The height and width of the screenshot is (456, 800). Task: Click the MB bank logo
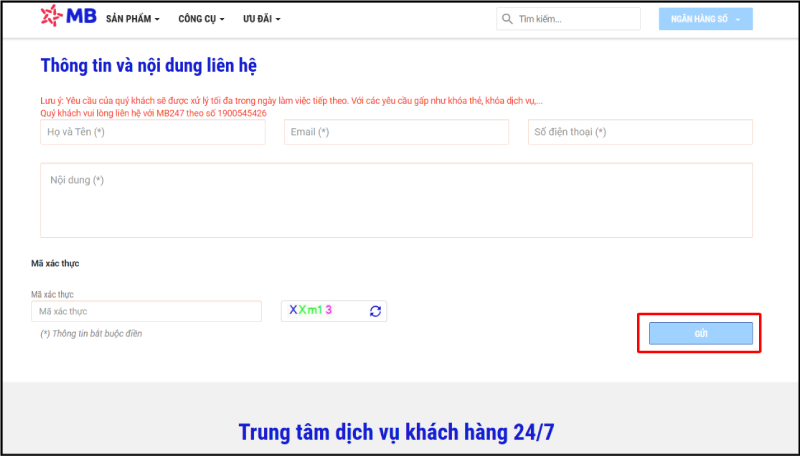tap(65, 18)
